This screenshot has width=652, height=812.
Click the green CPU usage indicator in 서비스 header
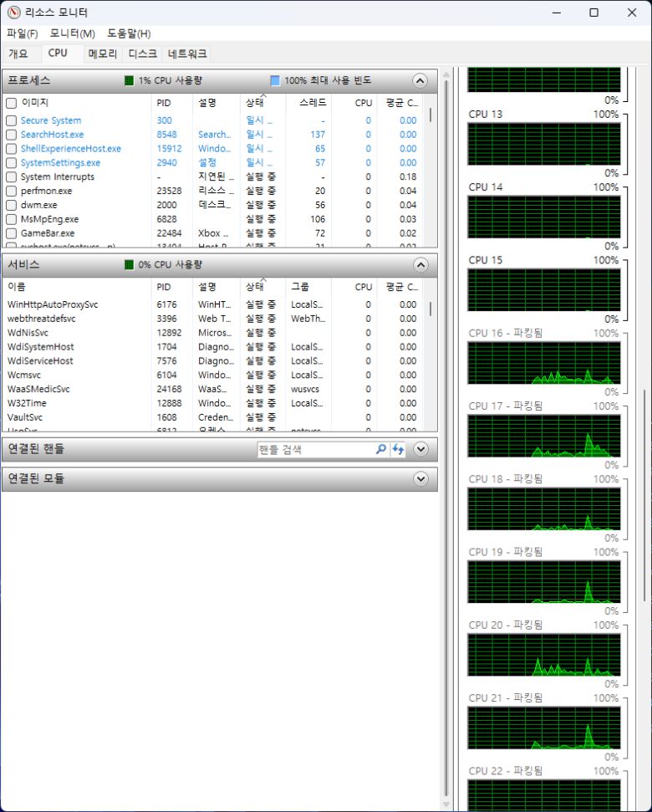[x=129, y=265]
